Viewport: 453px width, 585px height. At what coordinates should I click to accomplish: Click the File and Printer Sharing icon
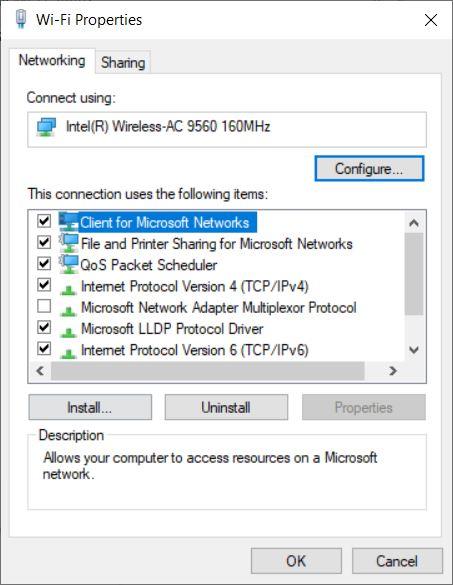pos(69,243)
